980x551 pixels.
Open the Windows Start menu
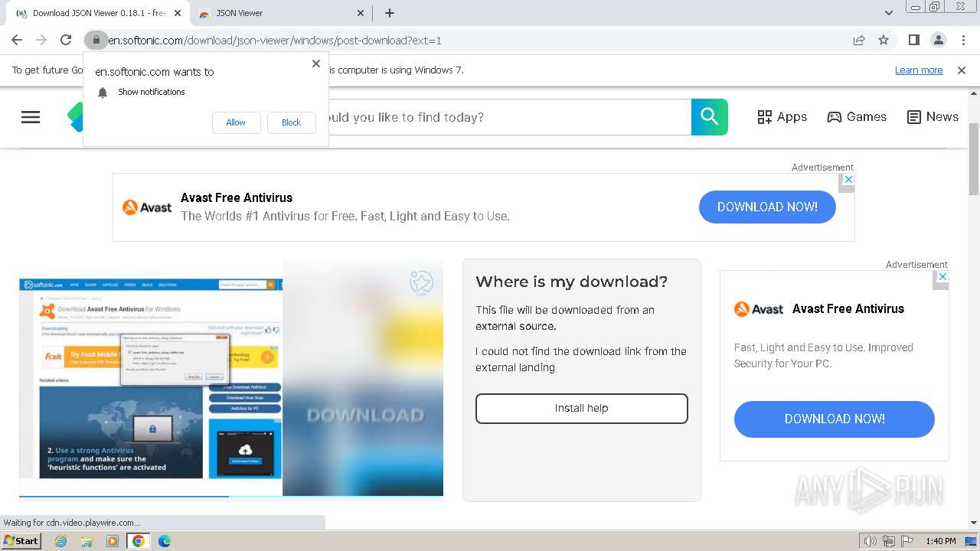(21, 541)
